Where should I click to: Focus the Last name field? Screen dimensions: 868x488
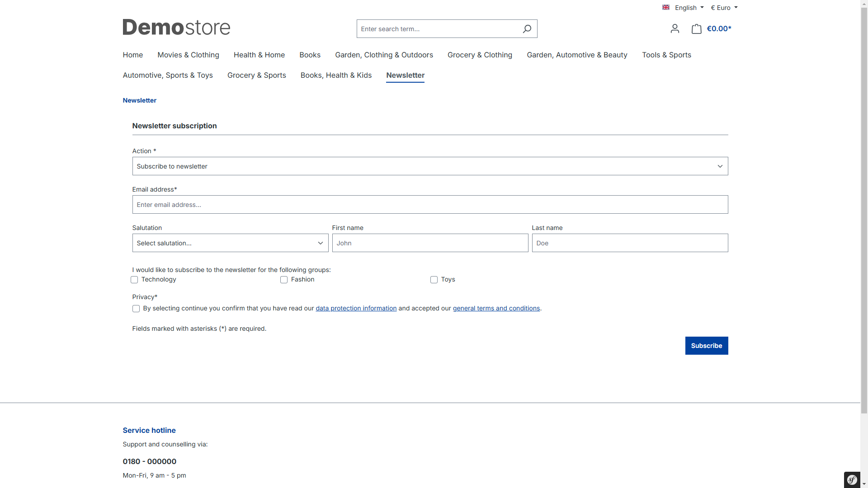(630, 243)
